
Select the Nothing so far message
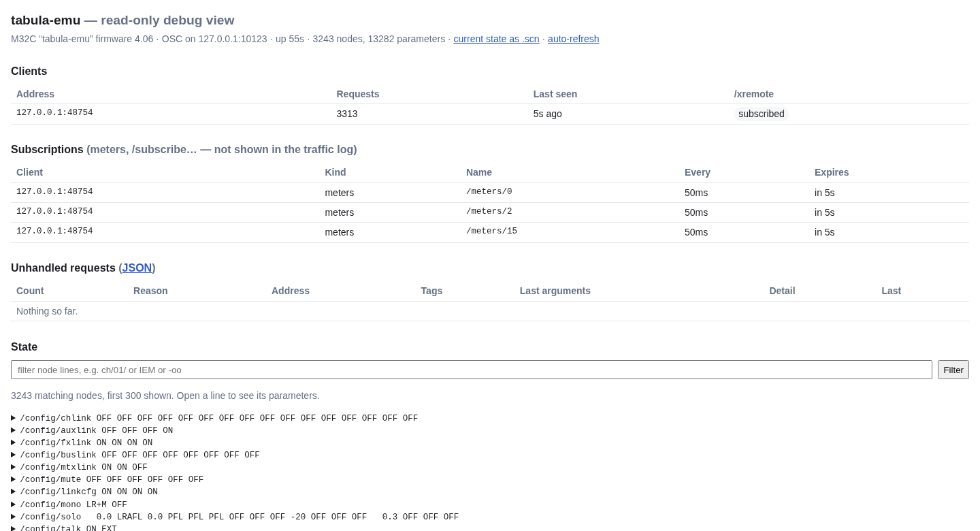coord(47,311)
